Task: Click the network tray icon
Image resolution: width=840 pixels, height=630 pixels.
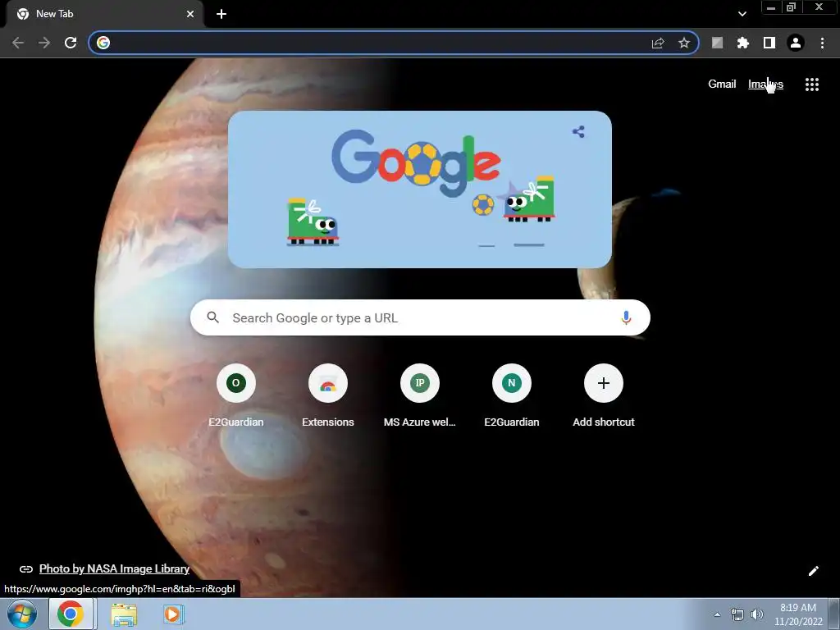Action: click(x=737, y=614)
